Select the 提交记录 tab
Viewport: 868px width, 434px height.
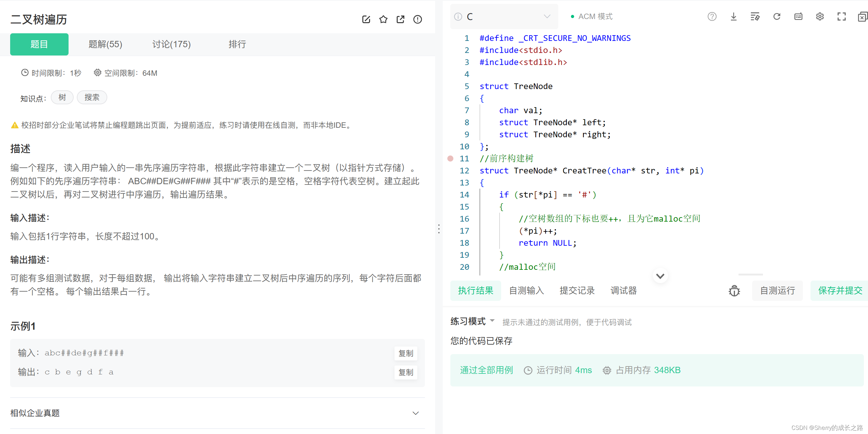577,291
